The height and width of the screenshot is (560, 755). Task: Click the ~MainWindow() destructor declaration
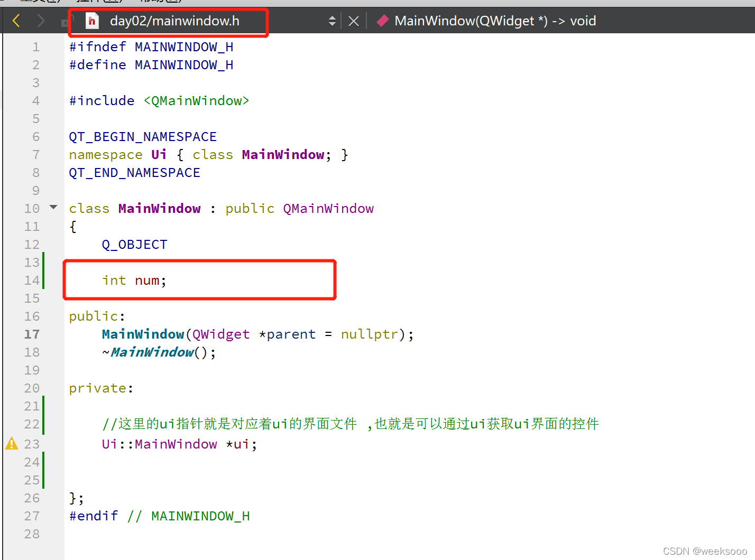159,352
